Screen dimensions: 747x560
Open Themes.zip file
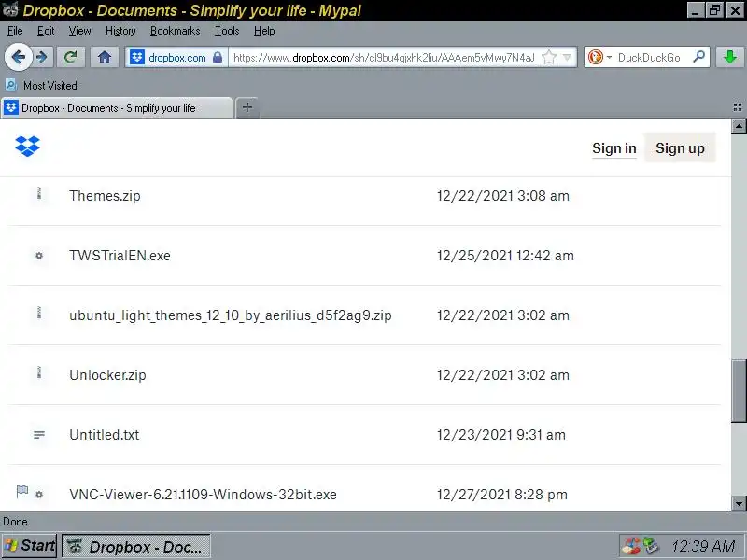[105, 196]
